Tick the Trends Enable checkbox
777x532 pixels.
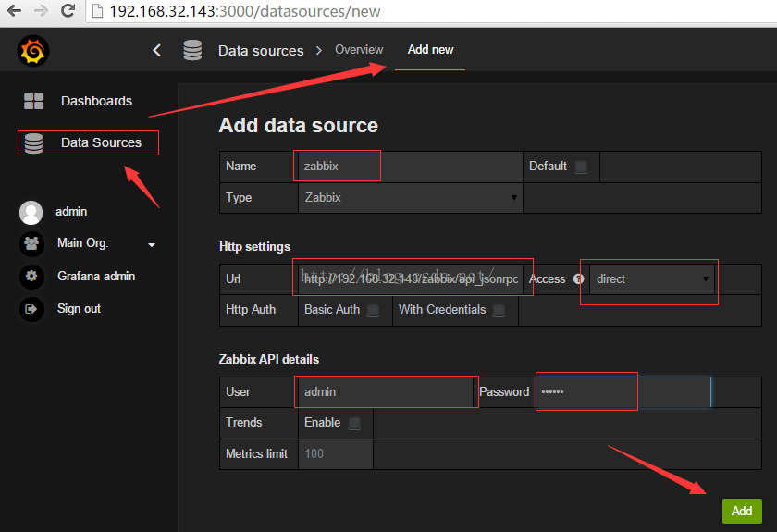coord(354,423)
